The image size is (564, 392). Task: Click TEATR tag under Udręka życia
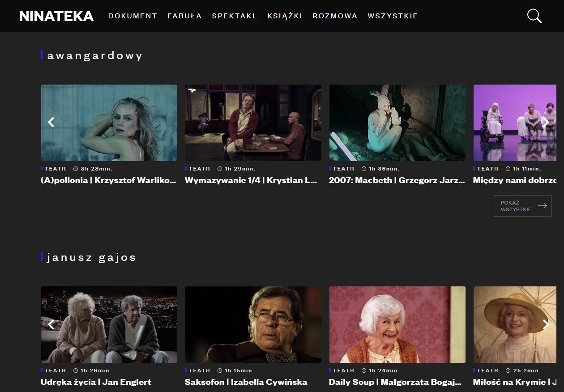(x=55, y=371)
